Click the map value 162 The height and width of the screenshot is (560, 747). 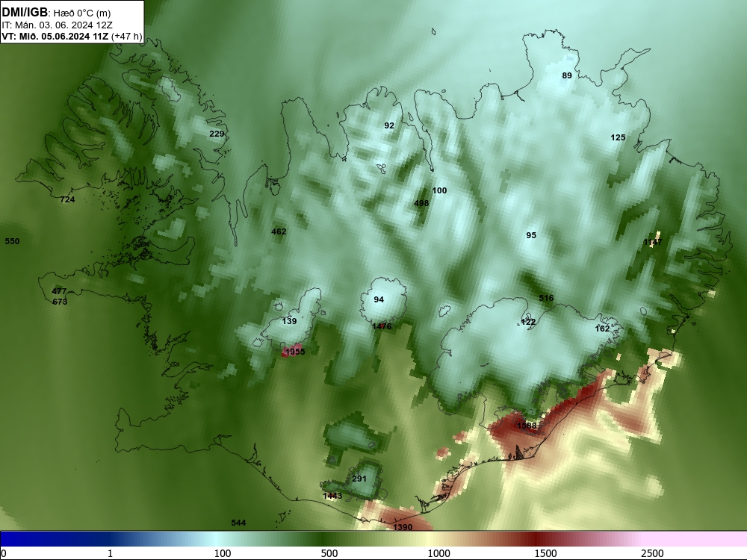click(x=603, y=329)
